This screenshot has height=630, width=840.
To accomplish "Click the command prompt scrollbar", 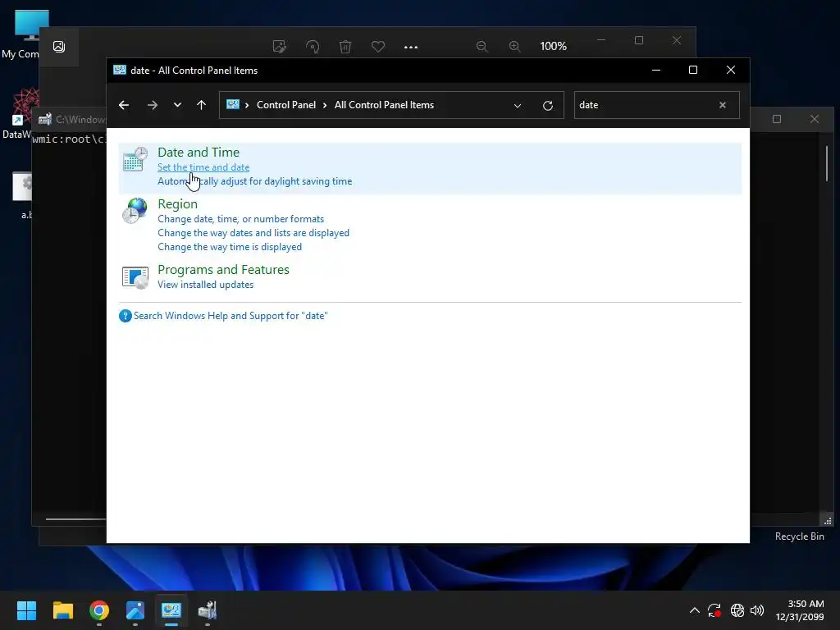I will (827, 163).
